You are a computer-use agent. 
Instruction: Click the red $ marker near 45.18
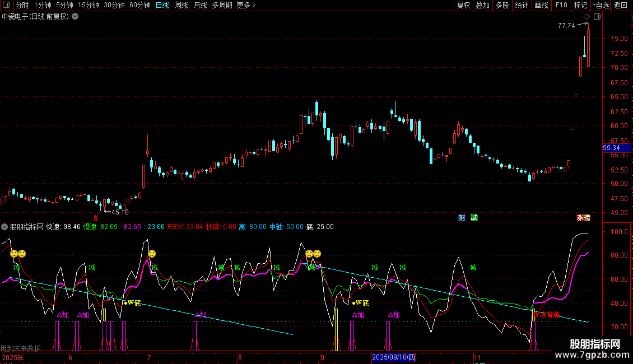pyautogui.click(x=96, y=218)
